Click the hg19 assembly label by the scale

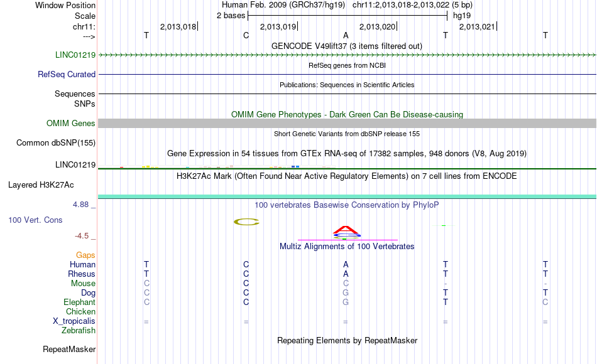(x=462, y=16)
